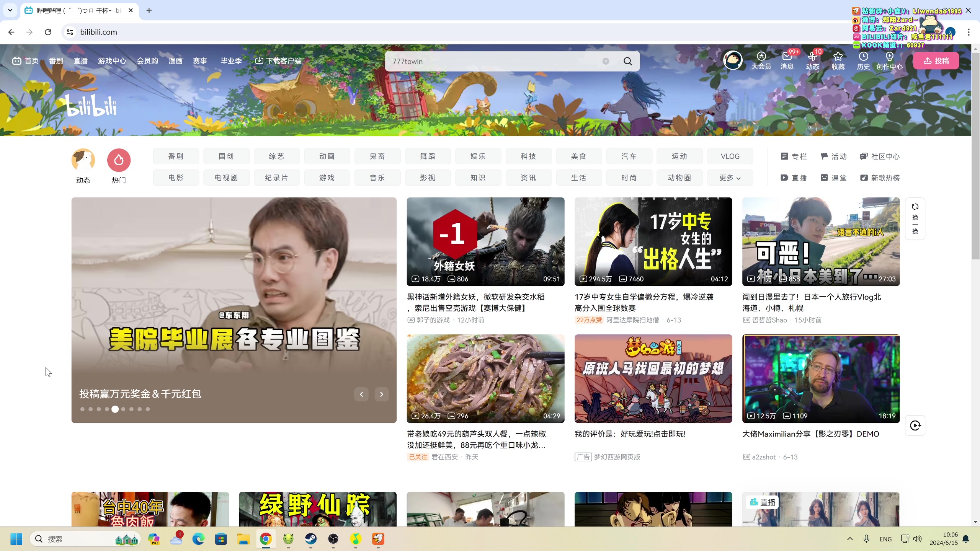980x551 pixels.
Task: Click 下载客户端 download link
Action: tap(278, 61)
